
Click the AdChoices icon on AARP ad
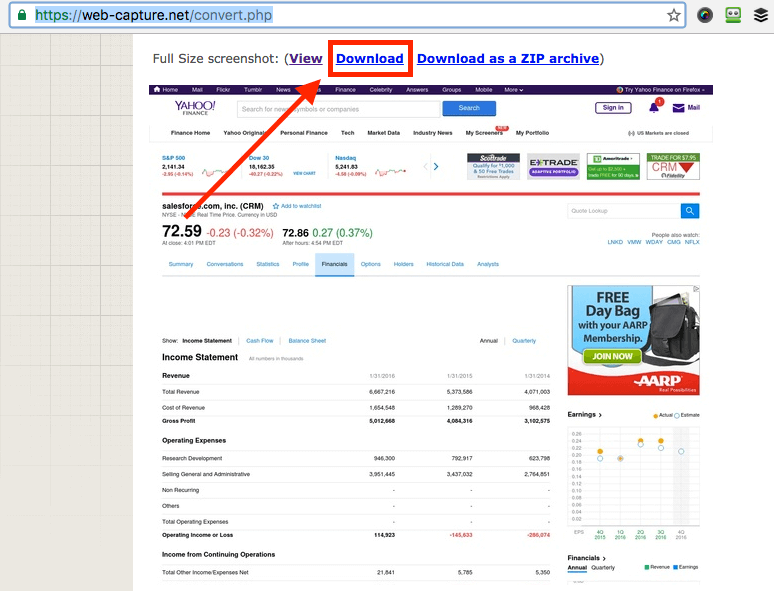pos(696,289)
